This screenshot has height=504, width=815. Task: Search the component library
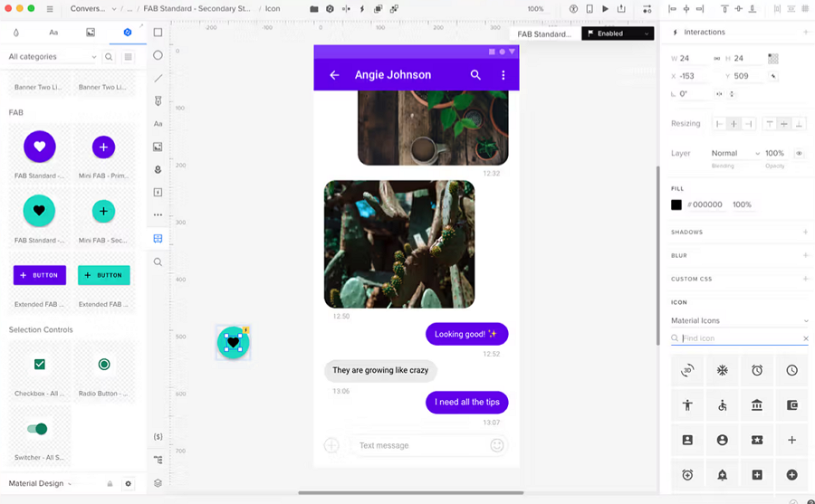[109, 57]
